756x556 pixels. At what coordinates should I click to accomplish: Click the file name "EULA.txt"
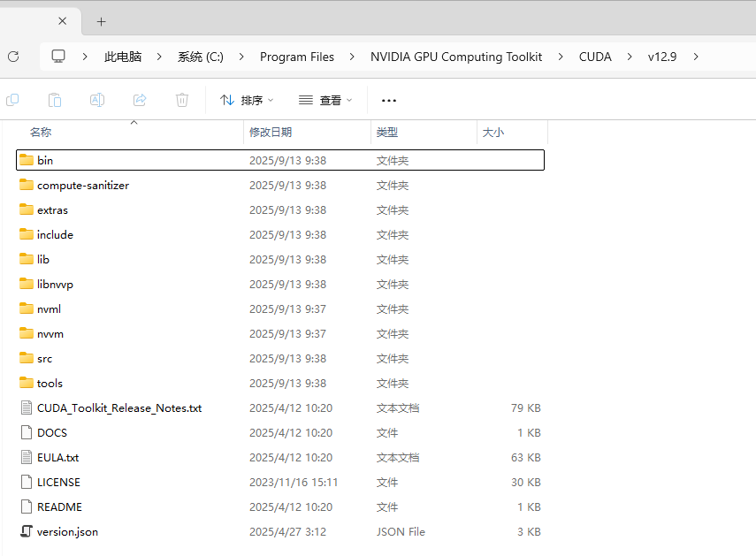click(x=57, y=458)
